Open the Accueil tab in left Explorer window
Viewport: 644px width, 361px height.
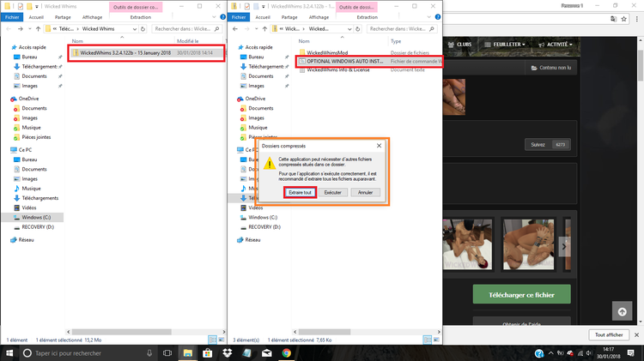(36, 17)
